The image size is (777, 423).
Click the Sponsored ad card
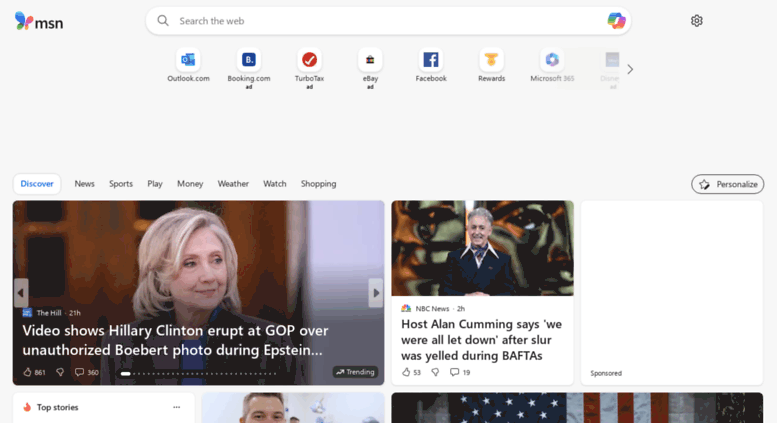tap(672, 293)
